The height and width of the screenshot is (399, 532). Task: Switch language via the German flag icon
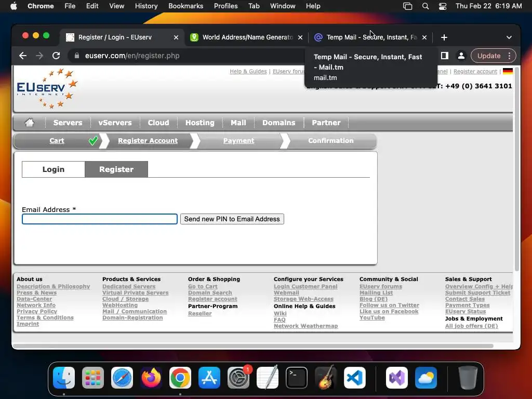tap(508, 71)
